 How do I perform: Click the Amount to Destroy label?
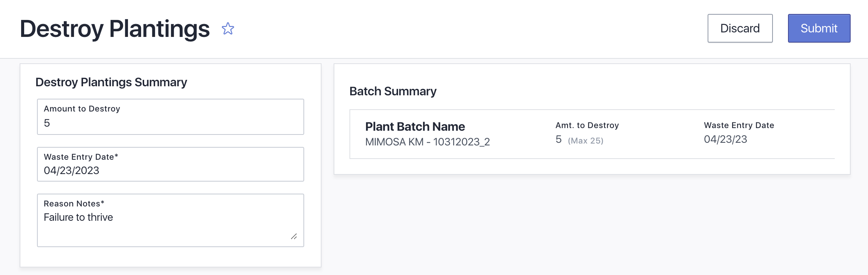82,109
